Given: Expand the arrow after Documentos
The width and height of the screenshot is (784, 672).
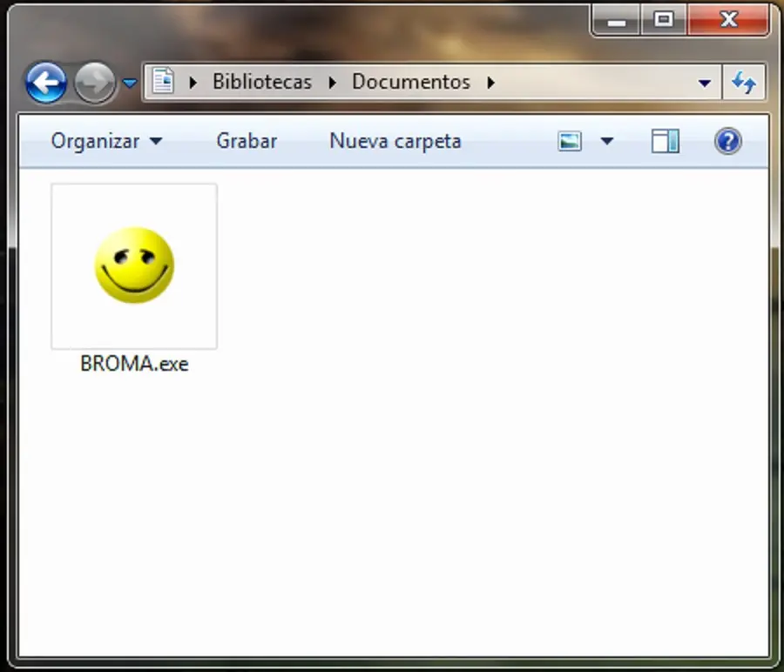Looking at the screenshot, I should [491, 83].
